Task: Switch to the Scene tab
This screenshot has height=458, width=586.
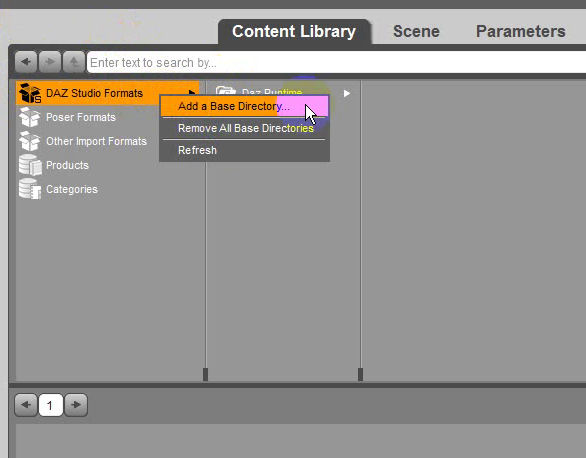Action: coord(416,31)
